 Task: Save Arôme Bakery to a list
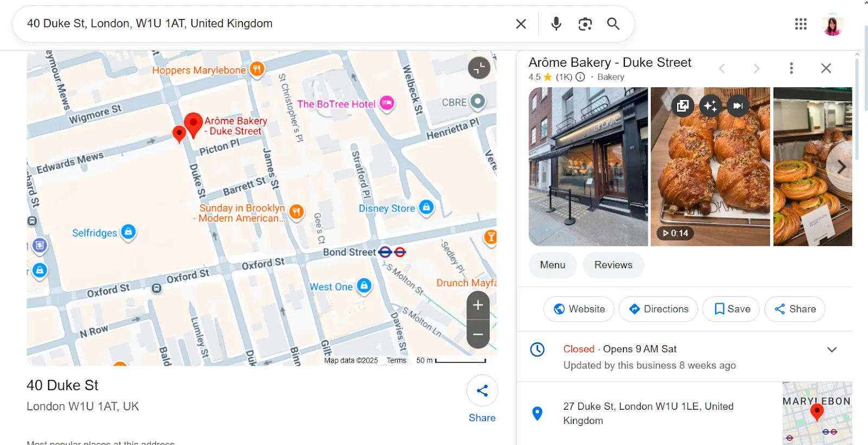pos(731,309)
